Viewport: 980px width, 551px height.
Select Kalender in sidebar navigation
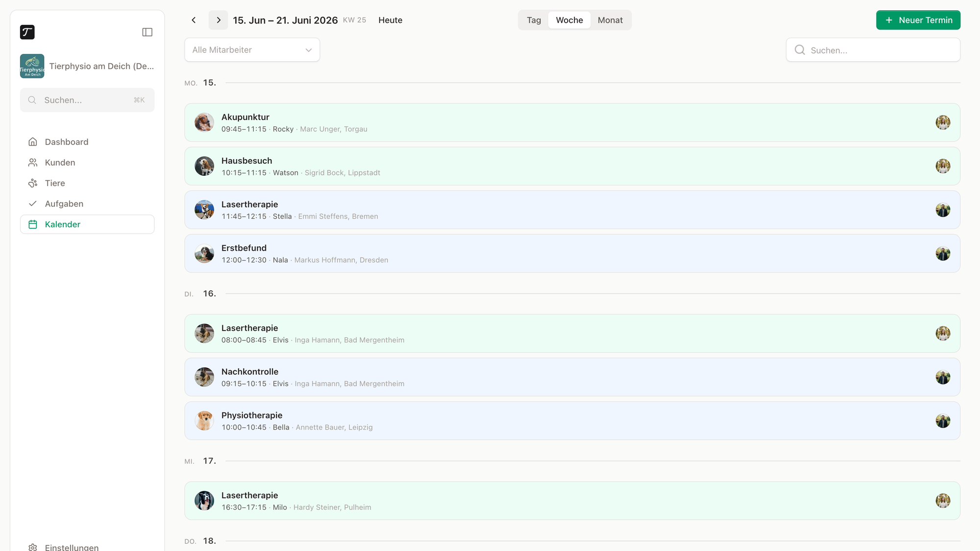click(87, 224)
